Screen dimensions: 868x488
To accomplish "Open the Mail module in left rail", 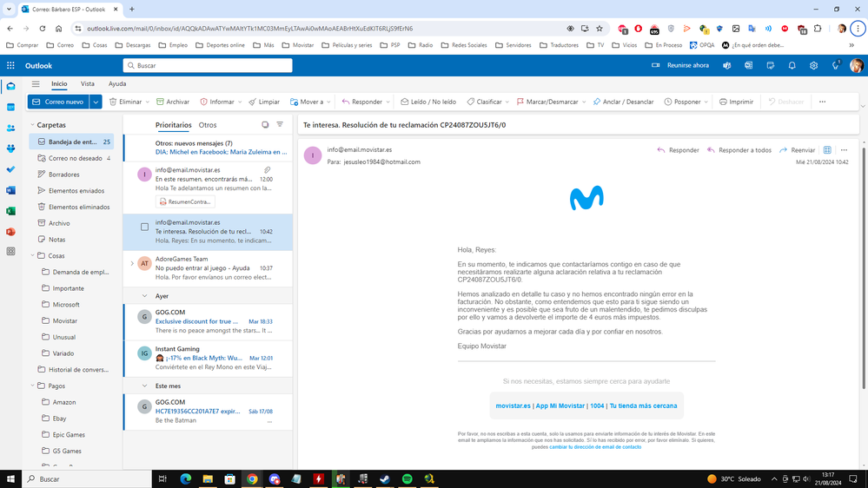I will (10, 87).
